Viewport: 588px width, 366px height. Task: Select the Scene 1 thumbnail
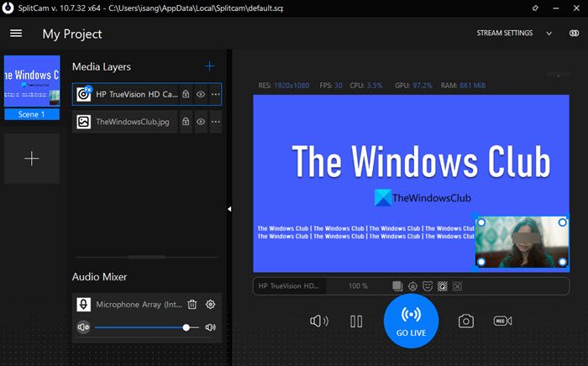32,87
